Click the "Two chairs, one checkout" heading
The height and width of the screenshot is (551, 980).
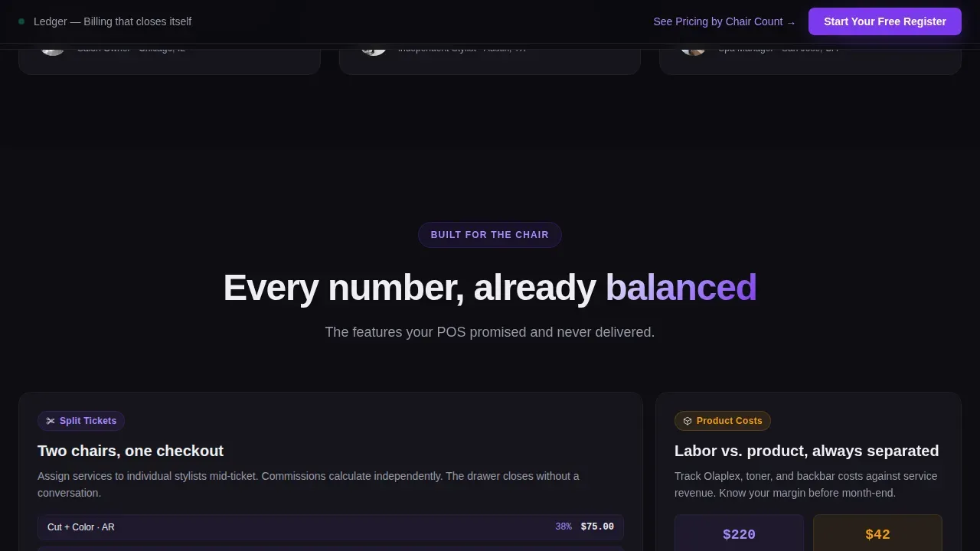coord(131,451)
